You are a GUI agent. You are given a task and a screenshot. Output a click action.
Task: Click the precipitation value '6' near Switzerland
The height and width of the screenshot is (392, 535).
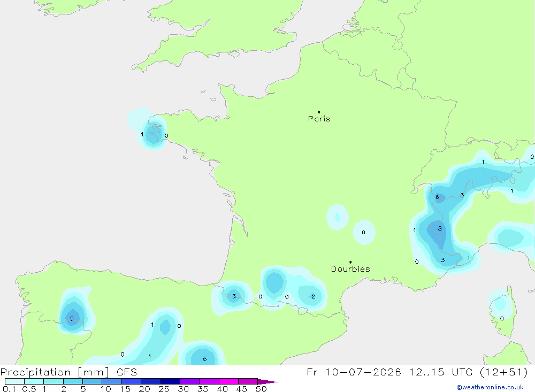pos(437,197)
